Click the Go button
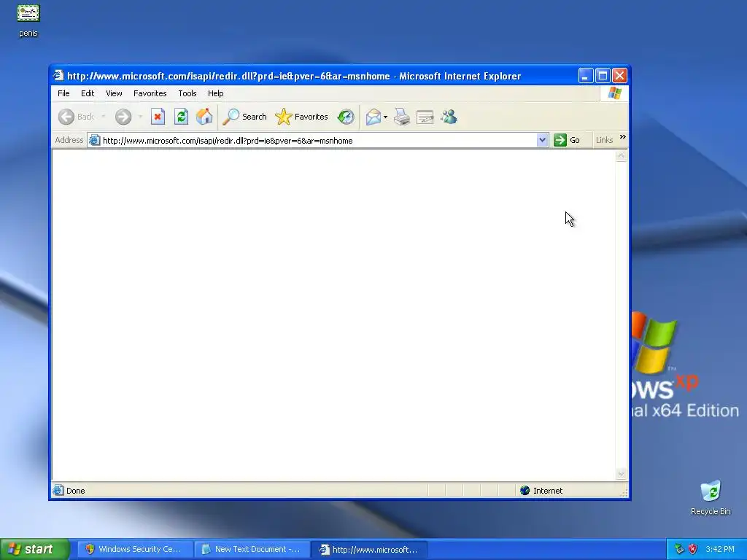This screenshot has width=747, height=560. pos(567,140)
